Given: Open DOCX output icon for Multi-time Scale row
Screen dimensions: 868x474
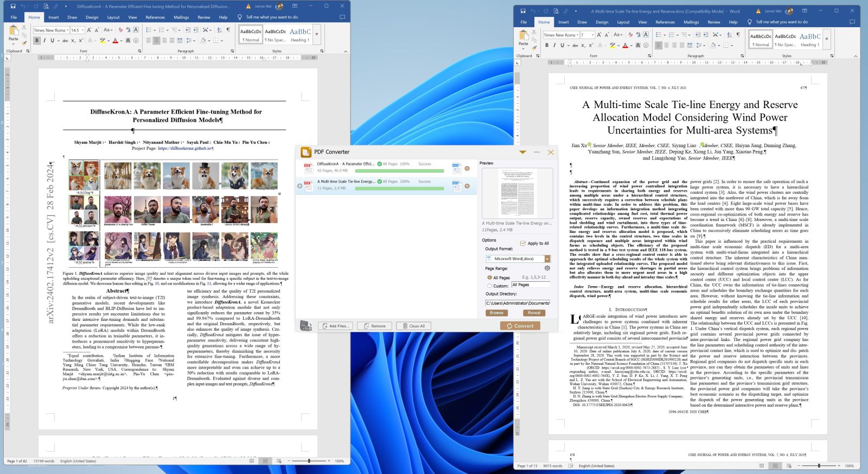Looking at the screenshot, I should [x=456, y=186].
